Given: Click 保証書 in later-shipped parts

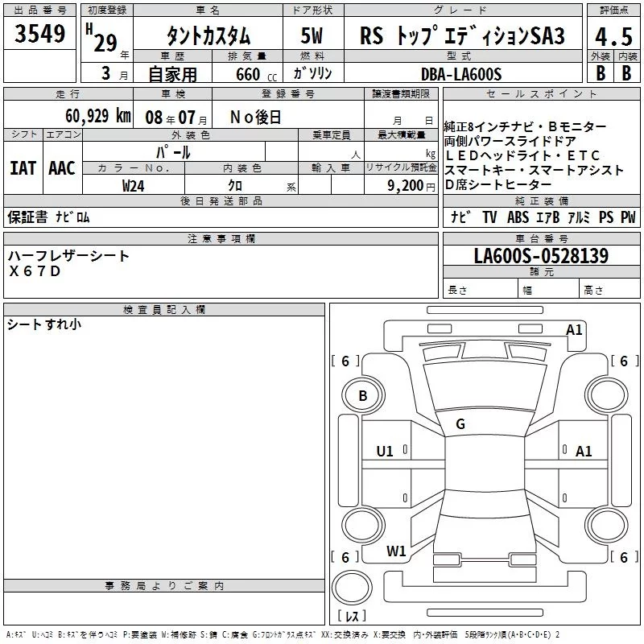Looking at the screenshot, I should (27, 217).
